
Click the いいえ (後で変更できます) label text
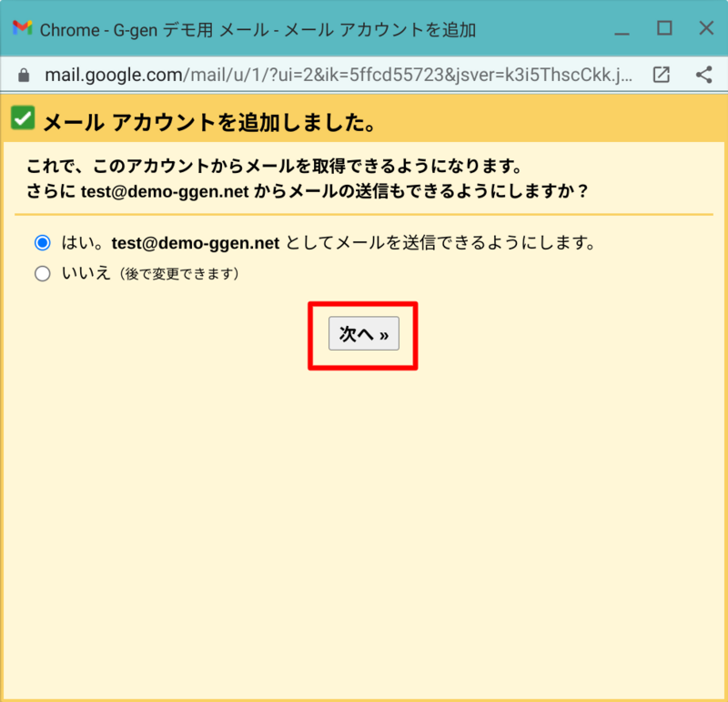pyautogui.click(x=150, y=273)
